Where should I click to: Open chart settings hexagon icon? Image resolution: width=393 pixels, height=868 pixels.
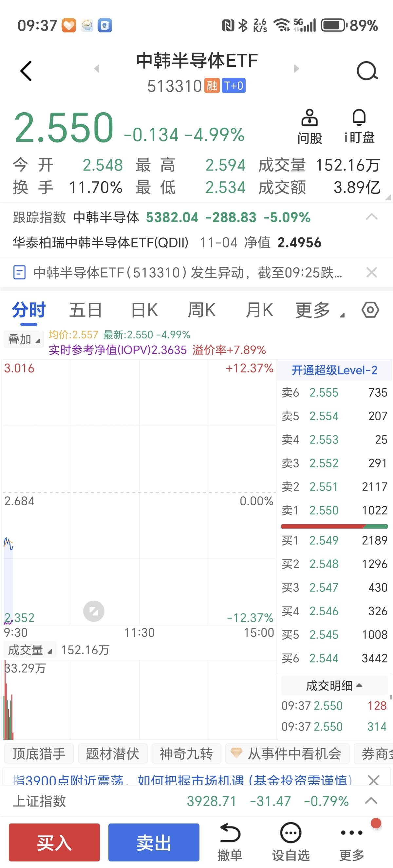click(370, 310)
